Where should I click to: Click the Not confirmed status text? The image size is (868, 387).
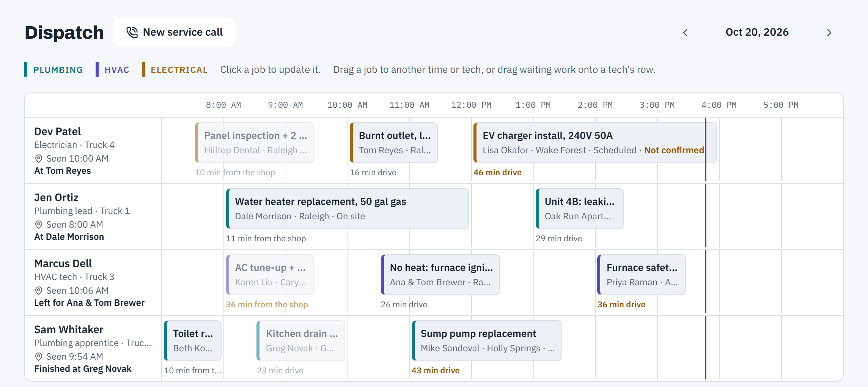[674, 150]
